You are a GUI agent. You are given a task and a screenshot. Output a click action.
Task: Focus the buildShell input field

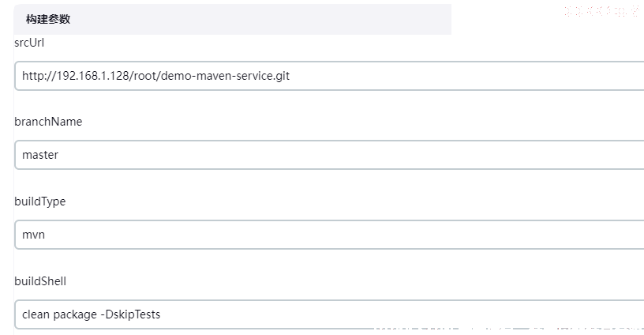coord(329,314)
